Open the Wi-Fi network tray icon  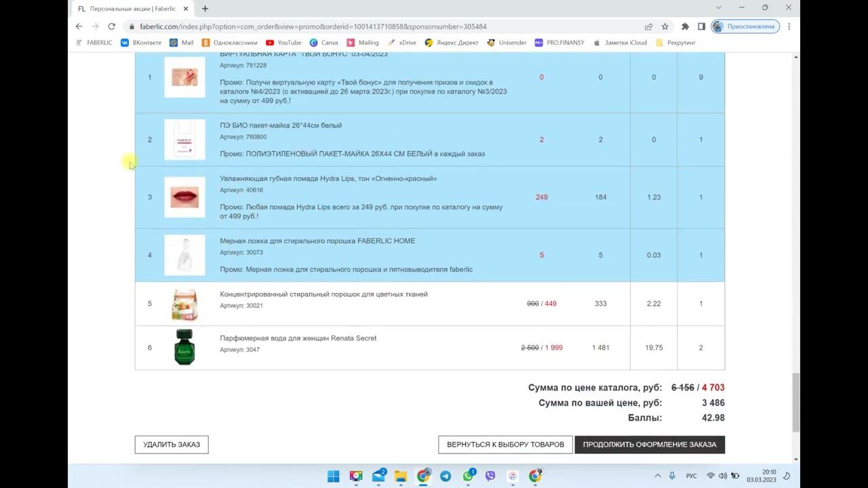pos(711,476)
